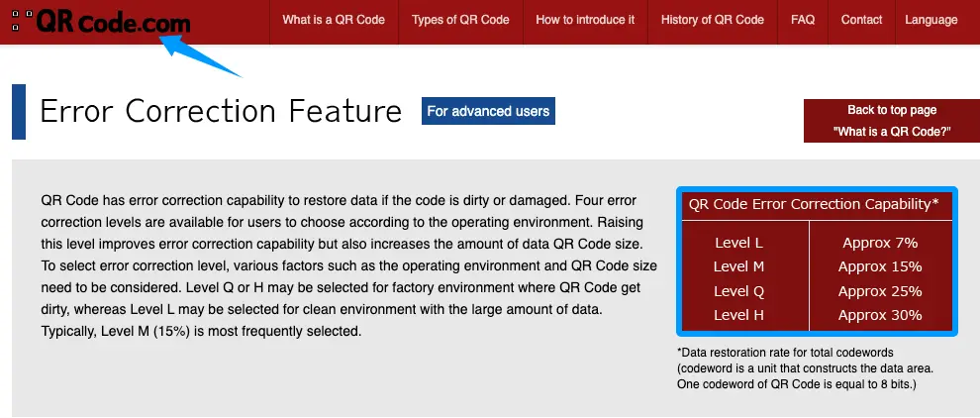Click the Approx 7% value
Viewport: 980px width, 418px height.
click(880, 243)
